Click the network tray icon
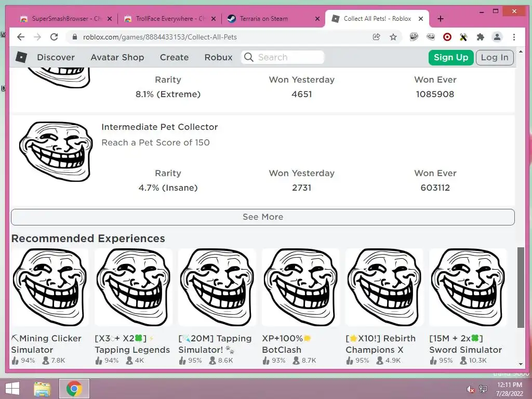The image size is (532, 399). pyautogui.click(x=483, y=389)
